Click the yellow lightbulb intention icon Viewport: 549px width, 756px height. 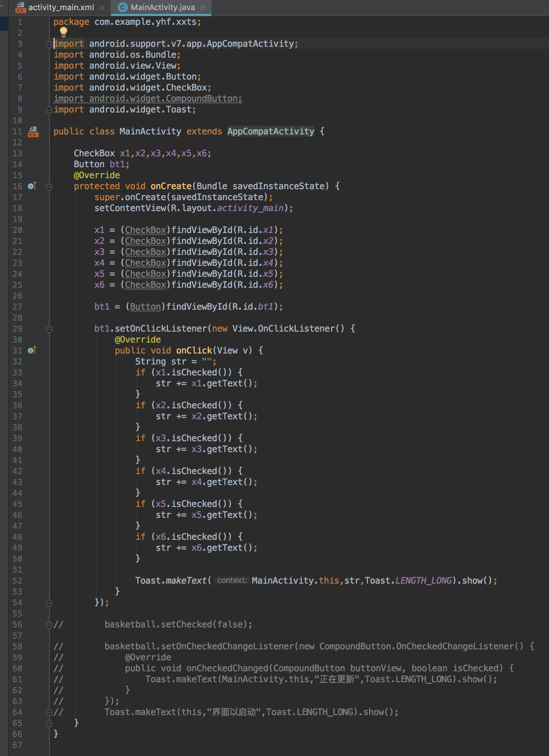(64, 32)
